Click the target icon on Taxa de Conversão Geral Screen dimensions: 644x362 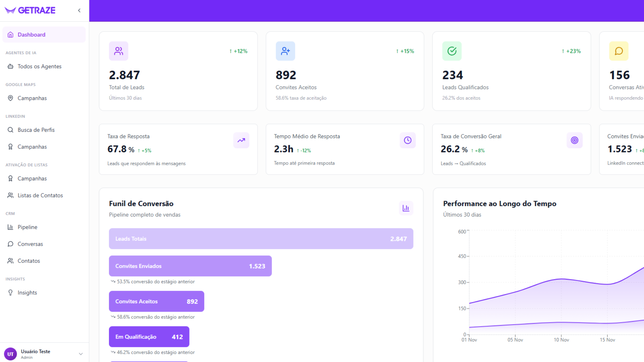pyautogui.click(x=575, y=140)
